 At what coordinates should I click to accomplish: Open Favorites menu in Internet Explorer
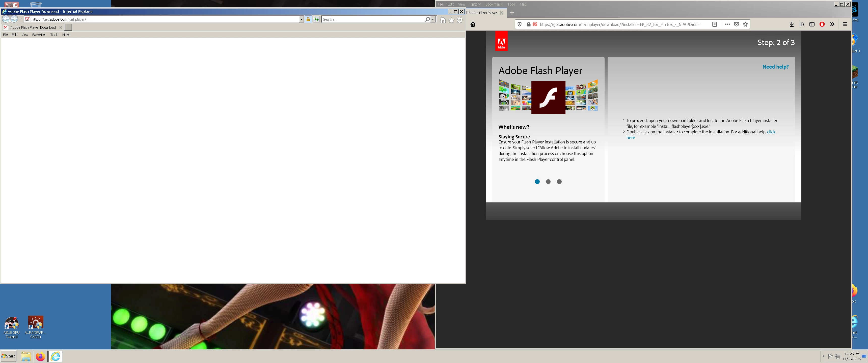pyautogui.click(x=39, y=35)
